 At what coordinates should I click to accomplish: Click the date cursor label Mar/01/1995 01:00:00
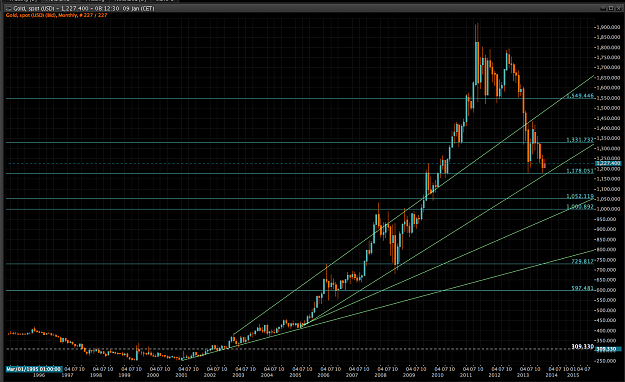coord(33,369)
